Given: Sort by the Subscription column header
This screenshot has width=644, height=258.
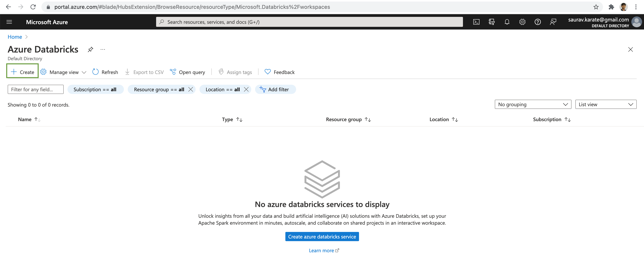Looking at the screenshot, I should tap(552, 119).
